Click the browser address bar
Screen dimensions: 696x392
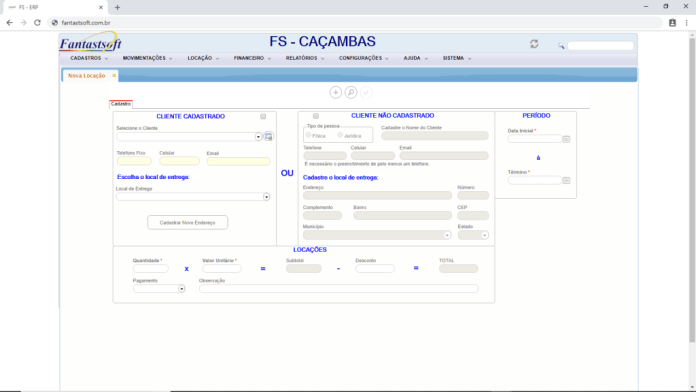355,23
